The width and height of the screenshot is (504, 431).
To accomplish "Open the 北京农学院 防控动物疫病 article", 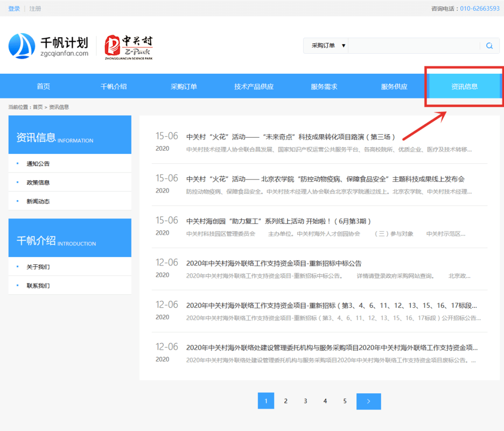I will pyautogui.click(x=325, y=179).
